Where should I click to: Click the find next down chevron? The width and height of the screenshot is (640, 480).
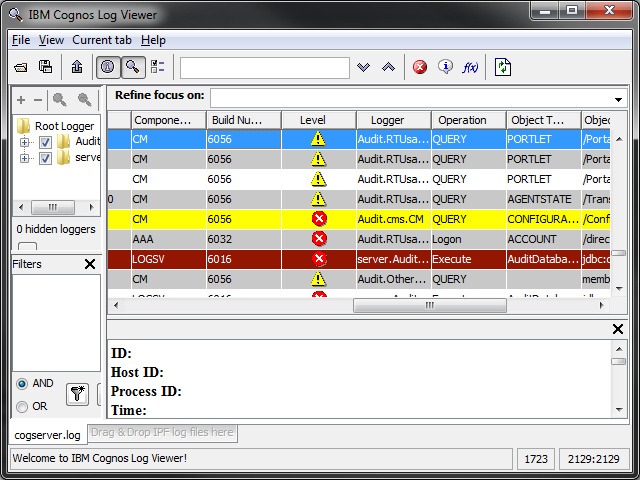click(x=363, y=67)
